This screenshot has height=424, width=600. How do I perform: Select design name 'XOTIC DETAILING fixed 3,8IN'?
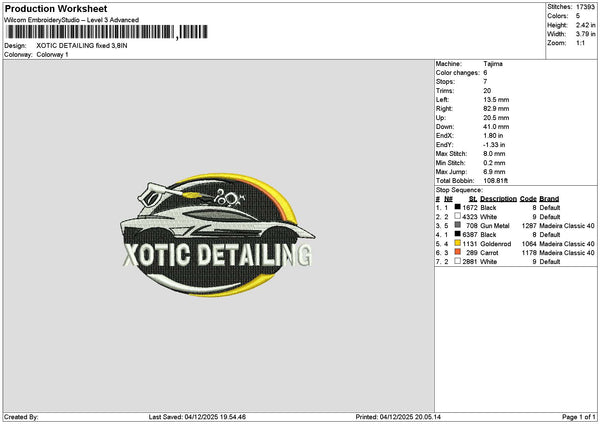82,46
